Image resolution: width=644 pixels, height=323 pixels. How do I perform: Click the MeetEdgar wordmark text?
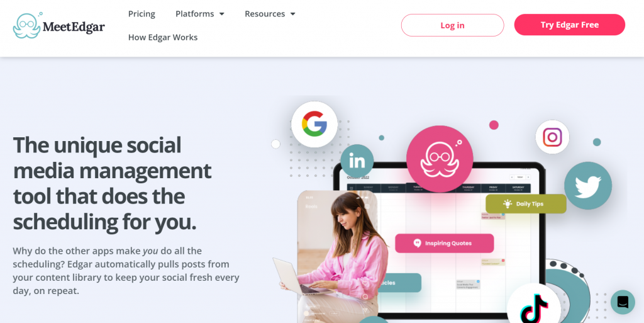click(x=74, y=28)
